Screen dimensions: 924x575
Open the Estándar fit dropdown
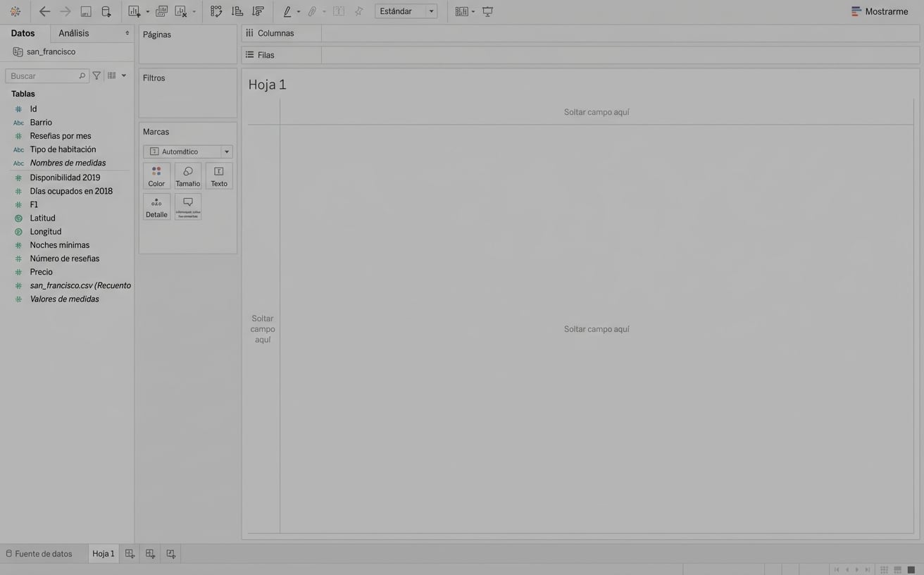pos(430,11)
